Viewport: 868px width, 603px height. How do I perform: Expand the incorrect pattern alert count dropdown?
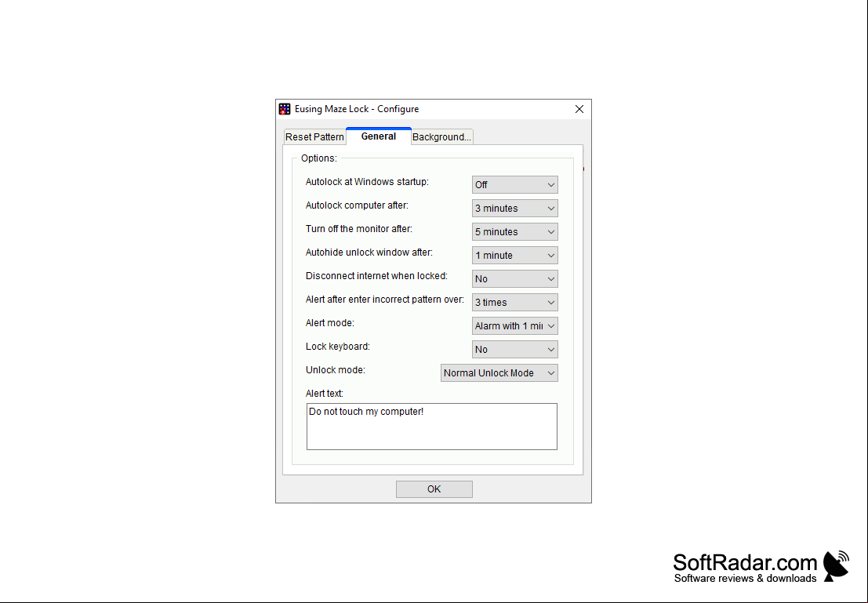pyautogui.click(x=515, y=303)
